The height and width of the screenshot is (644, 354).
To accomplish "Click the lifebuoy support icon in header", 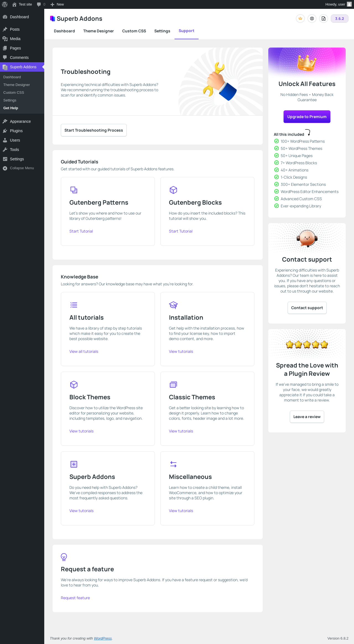I will pyautogui.click(x=312, y=19).
